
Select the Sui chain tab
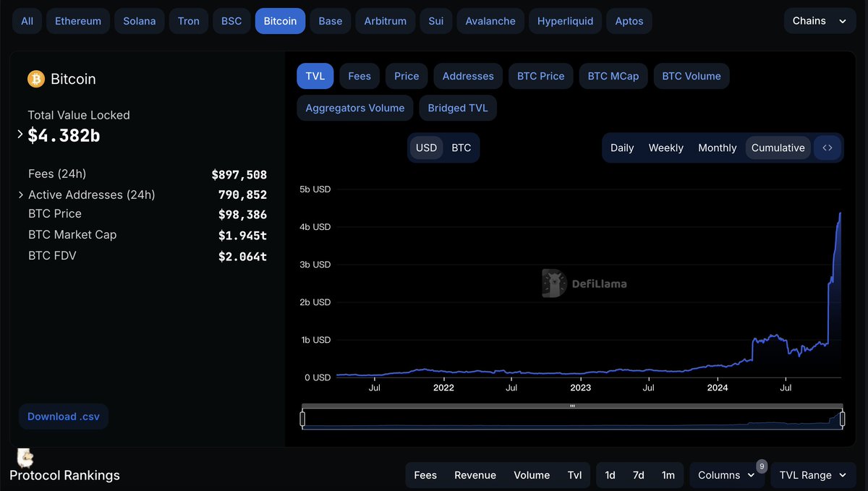[436, 21]
